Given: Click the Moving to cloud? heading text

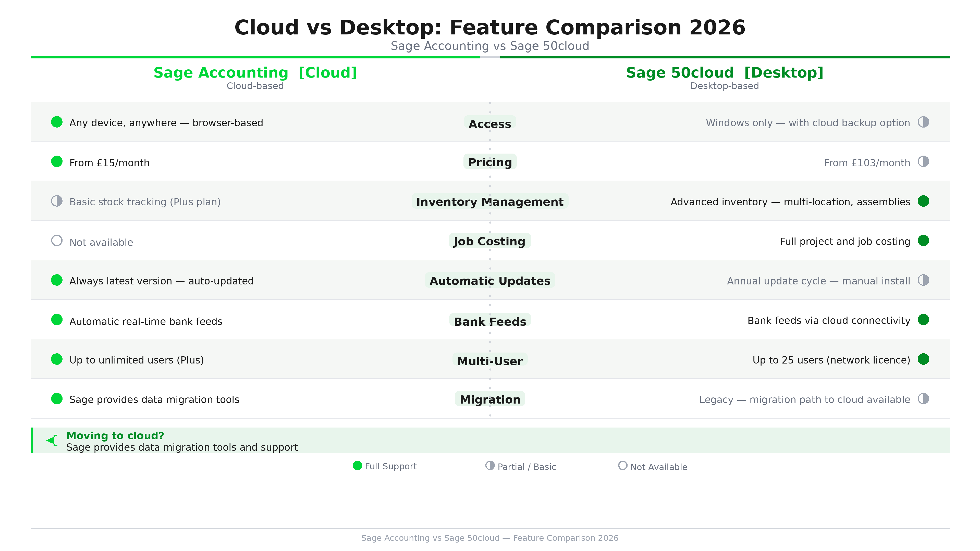Looking at the screenshot, I should pyautogui.click(x=115, y=436).
